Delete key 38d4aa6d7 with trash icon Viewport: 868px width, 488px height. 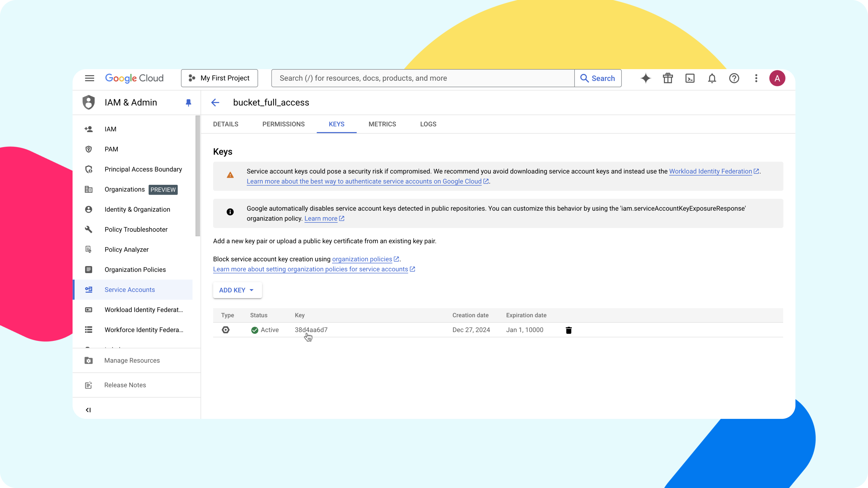click(568, 330)
